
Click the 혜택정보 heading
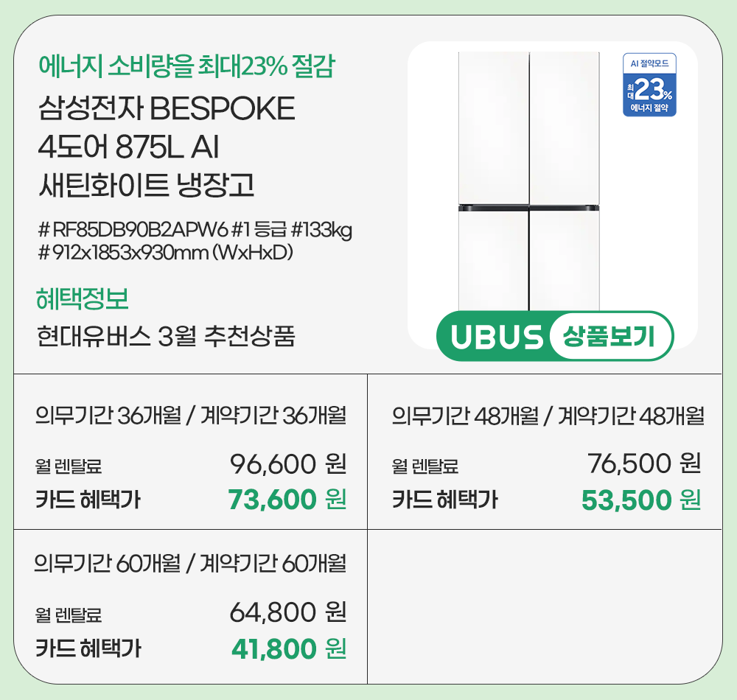pos(83,299)
